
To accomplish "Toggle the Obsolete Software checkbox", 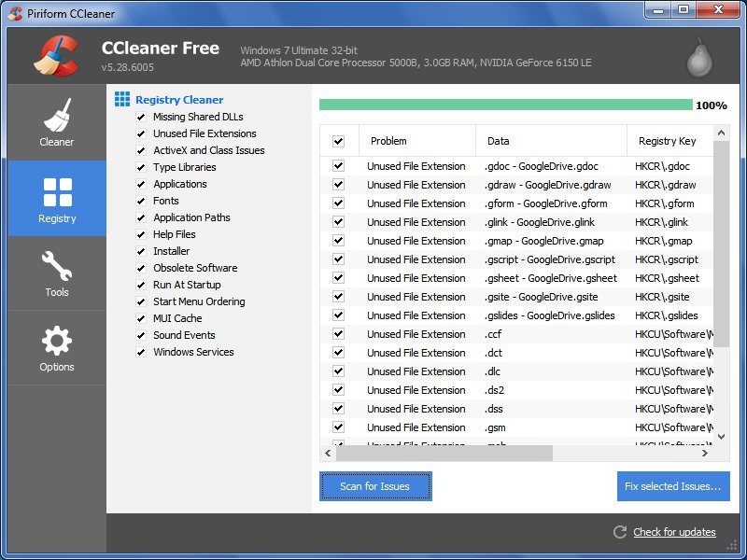I will 141,268.
